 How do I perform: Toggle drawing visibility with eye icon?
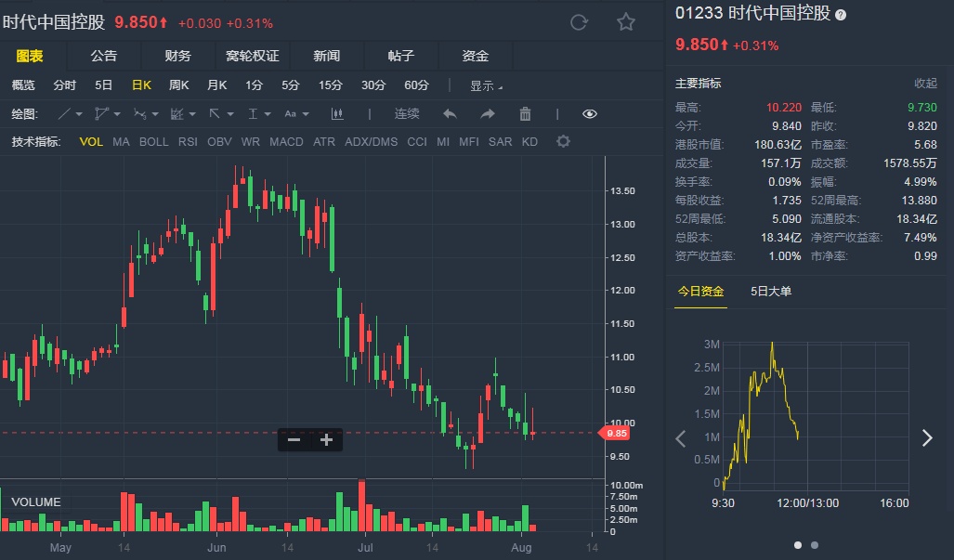(590, 114)
